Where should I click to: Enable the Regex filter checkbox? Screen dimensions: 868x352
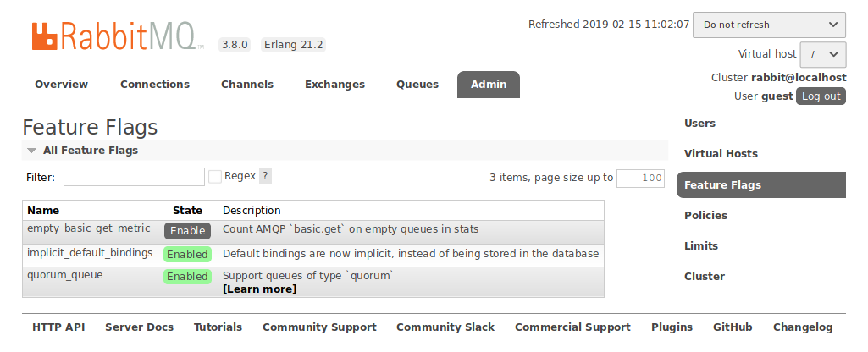(x=215, y=176)
